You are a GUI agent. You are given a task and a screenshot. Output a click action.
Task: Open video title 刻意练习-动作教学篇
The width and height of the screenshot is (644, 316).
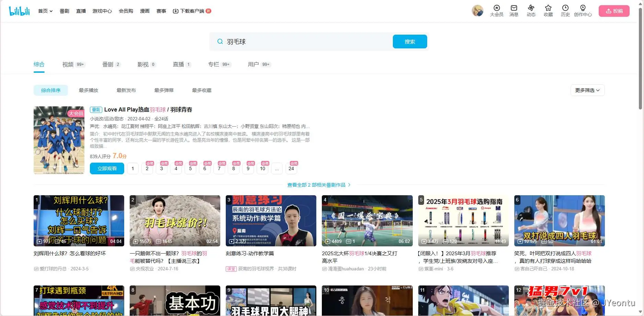click(250, 254)
